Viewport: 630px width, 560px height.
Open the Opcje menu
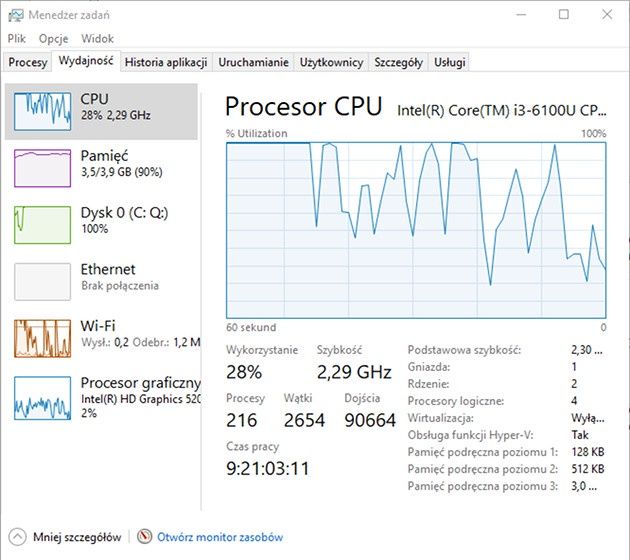(53, 39)
